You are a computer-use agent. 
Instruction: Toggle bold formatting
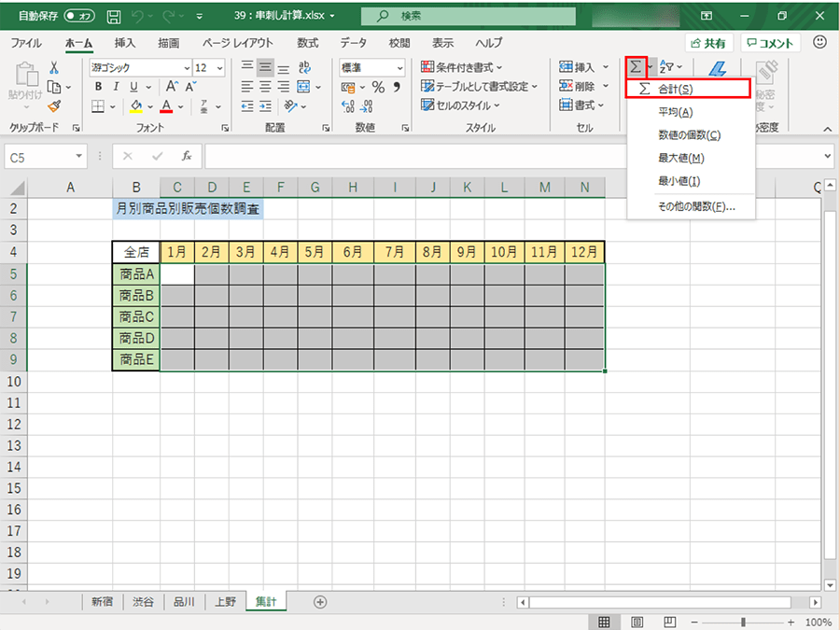click(x=97, y=87)
